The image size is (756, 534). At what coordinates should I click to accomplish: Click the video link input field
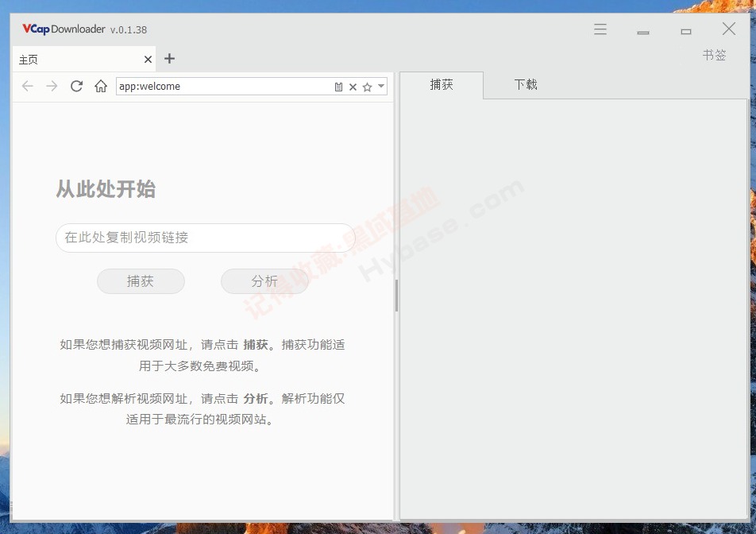[205, 238]
